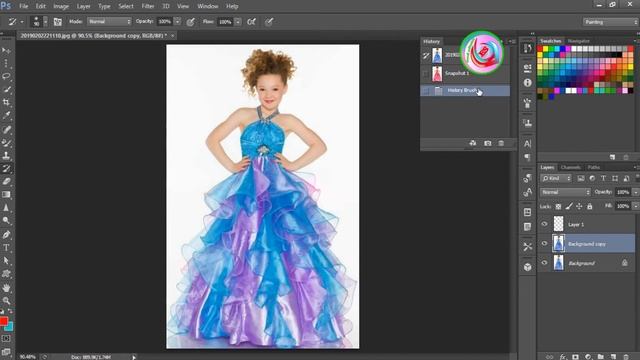Create new document from current state icon
The height and width of the screenshot is (360, 640).
click(x=473, y=143)
